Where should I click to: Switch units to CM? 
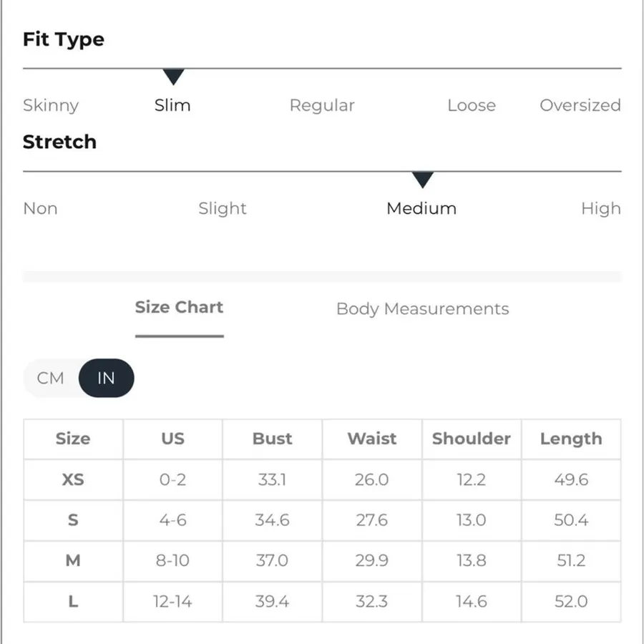[x=51, y=379]
